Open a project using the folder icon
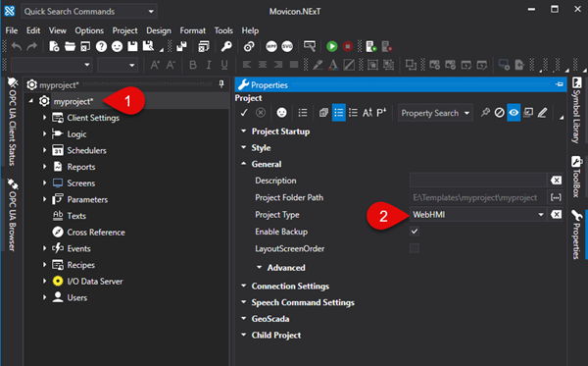The width and height of the screenshot is (588, 366). pos(70,46)
